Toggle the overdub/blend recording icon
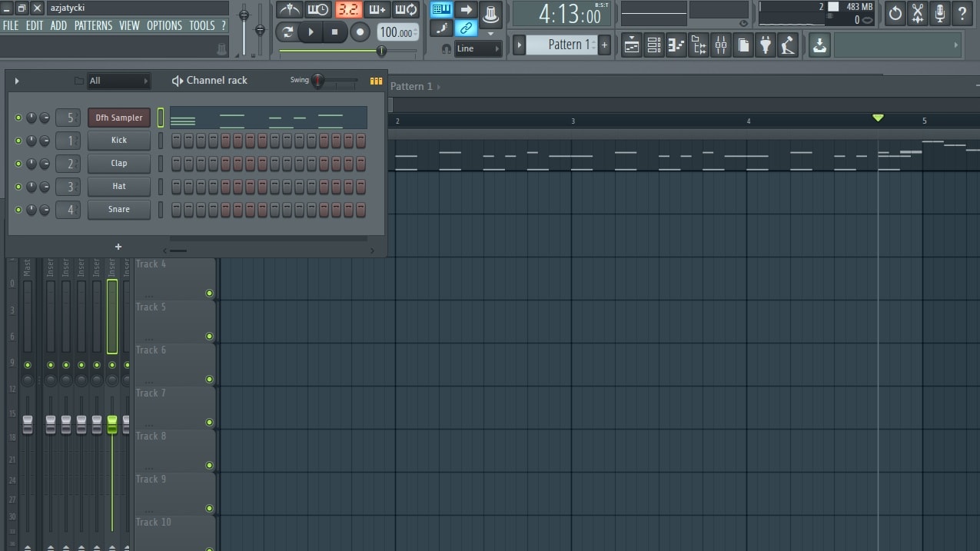980x551 pixels. [377, 10]
